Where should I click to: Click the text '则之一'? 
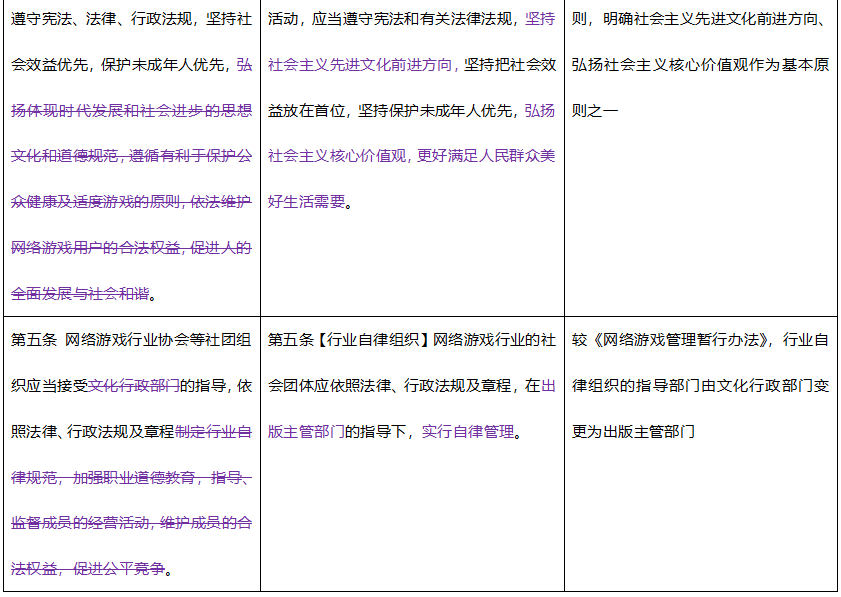595,110
